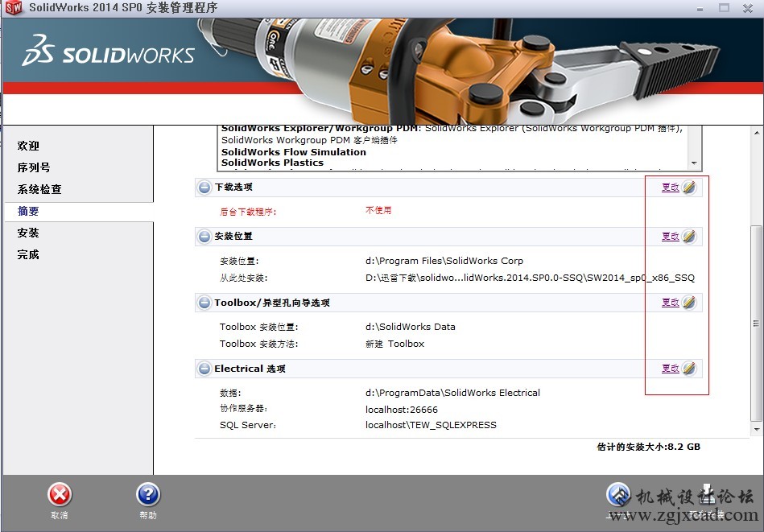The image size is (764, 532).
Task: Go to the 序列号 step in sidebar
Action: tap(34, 167)
